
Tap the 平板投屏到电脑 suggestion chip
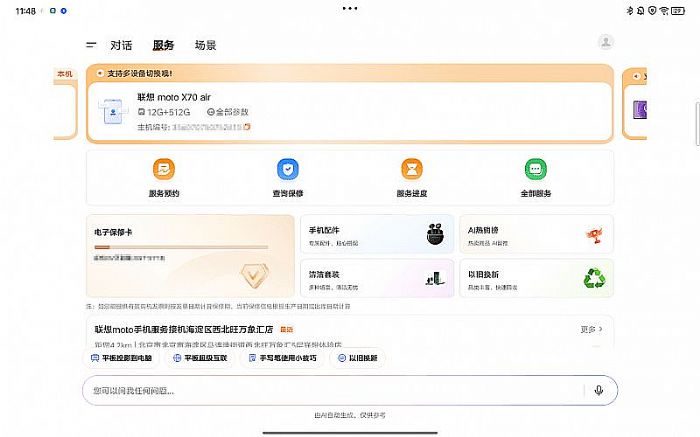point(120,357)
